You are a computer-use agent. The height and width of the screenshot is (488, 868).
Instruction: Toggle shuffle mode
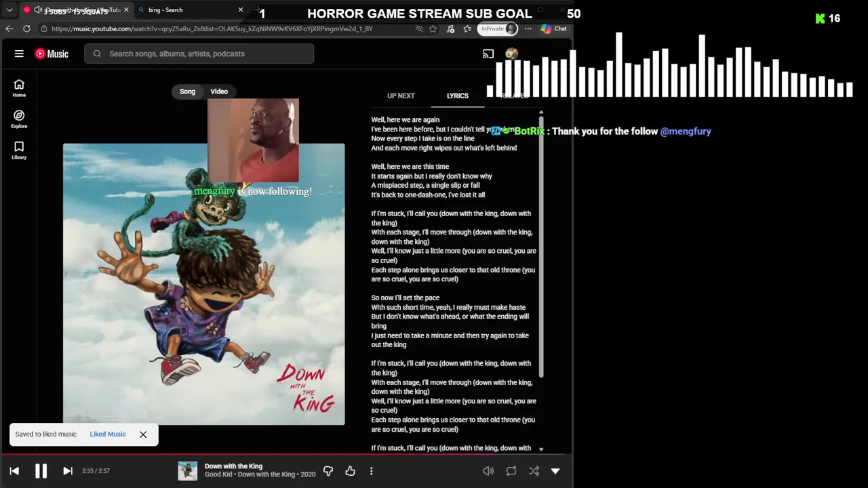click(534, 471)
